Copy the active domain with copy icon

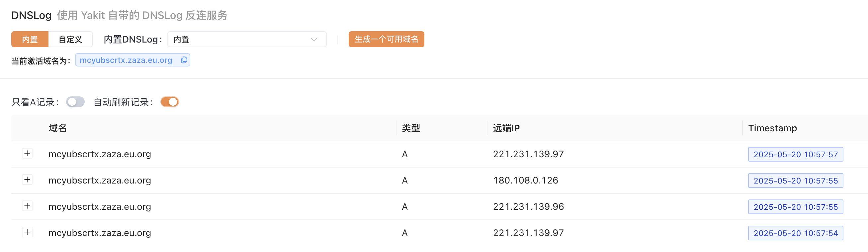(x=184, y=60)
